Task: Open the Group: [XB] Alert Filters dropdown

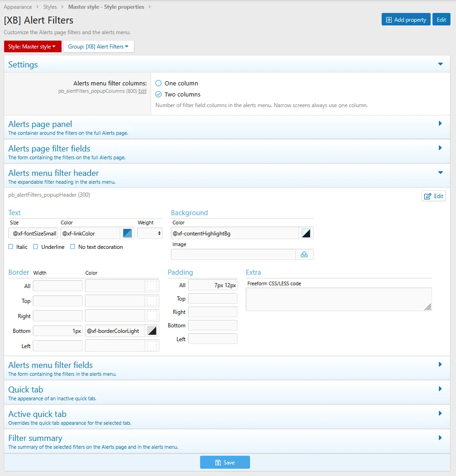Action: coord(98,47)
